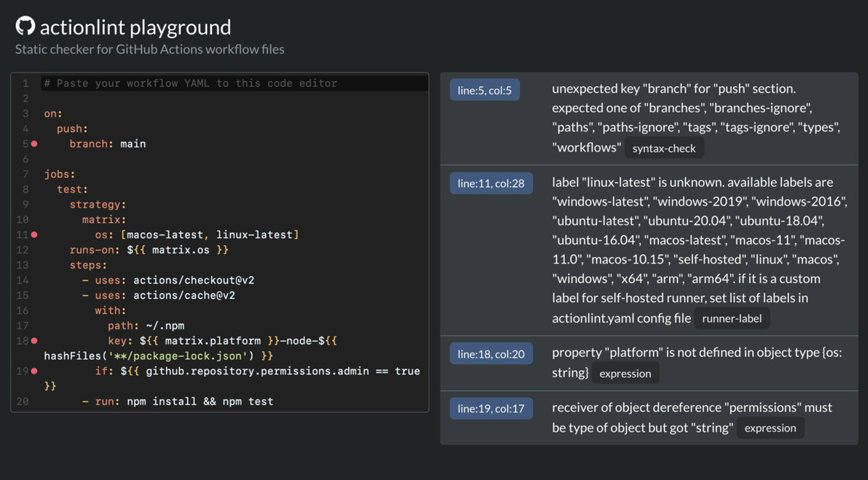The image size is (868, 480).
Task: Jump to error at line:18, col:20
Action: coord(491,353)
